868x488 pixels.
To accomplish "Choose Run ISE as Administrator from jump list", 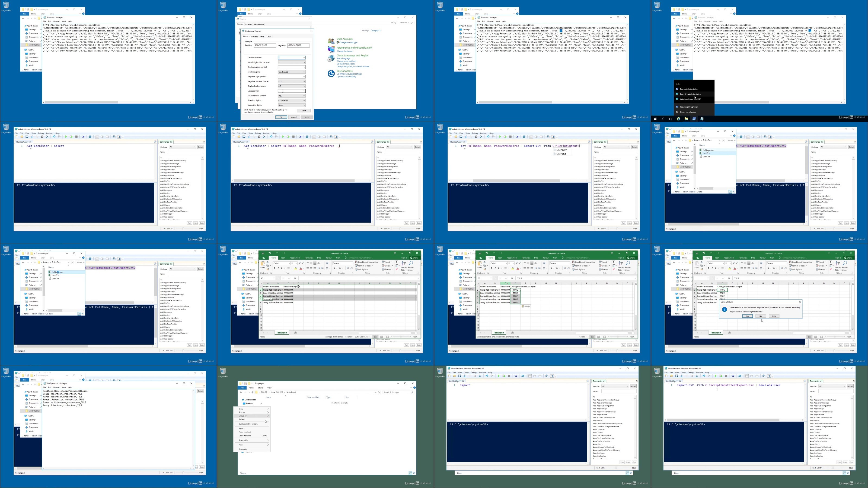I will pyautogui.click(x=694, y=94).
